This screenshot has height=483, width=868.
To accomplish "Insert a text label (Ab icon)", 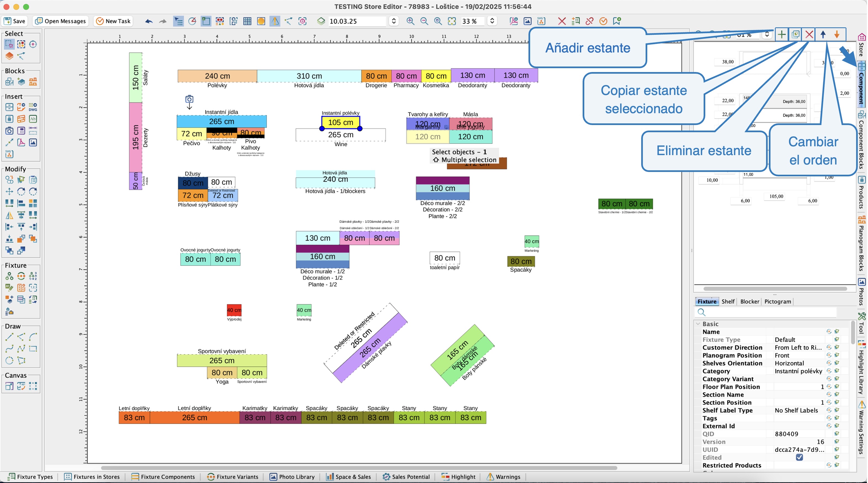I will point(33,119).
